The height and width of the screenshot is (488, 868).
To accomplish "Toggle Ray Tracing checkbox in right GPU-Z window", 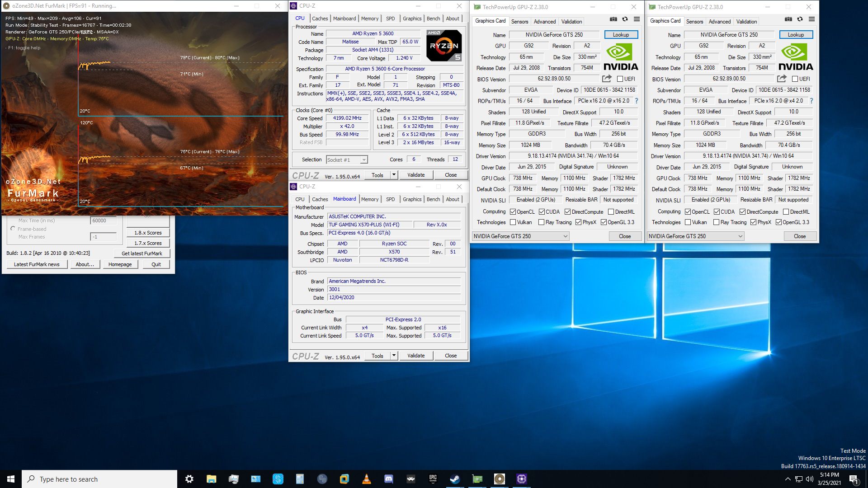I will tap(717, 222).
